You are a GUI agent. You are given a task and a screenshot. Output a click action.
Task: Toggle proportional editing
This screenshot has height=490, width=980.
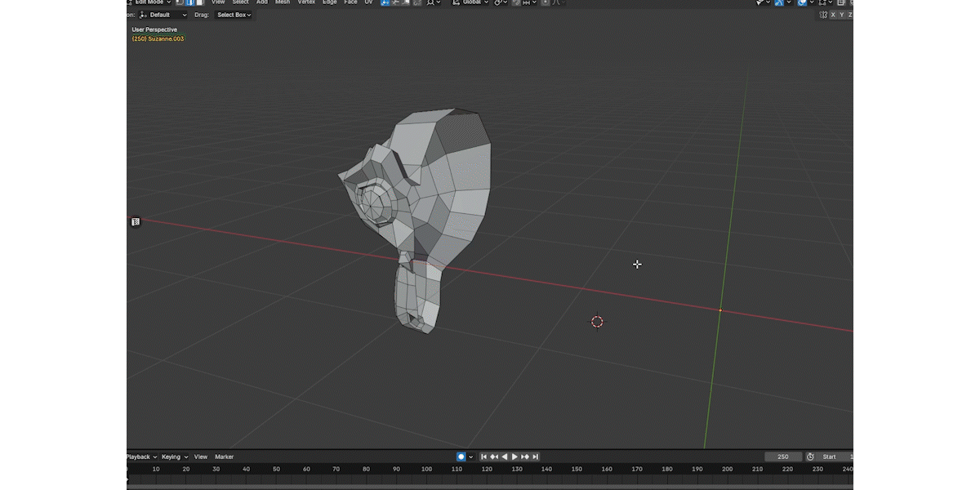point(546,2)
